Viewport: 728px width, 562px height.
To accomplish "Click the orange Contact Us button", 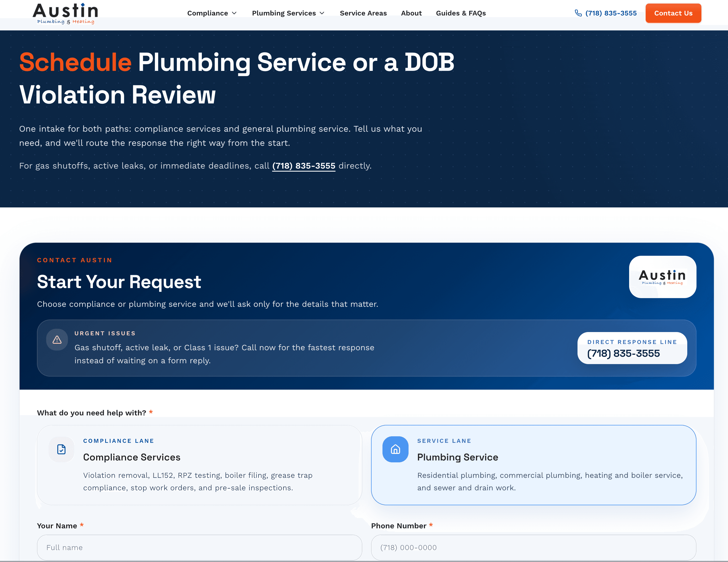I will pyautogui.click(x=673, y=13).
